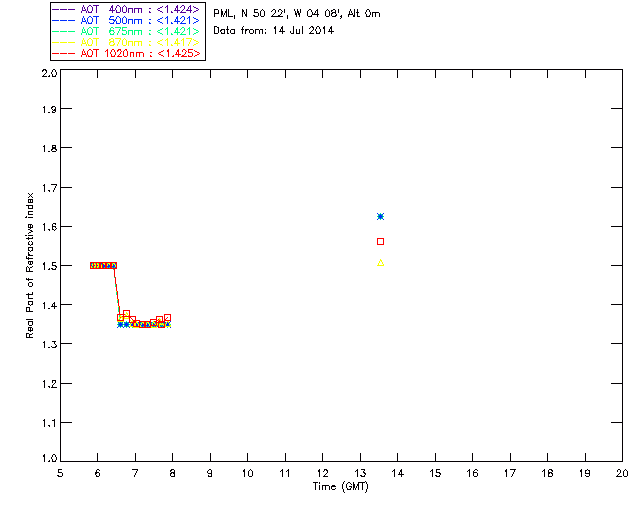
Task: Click y-axis tick label '1.2'
Action: pyautogui.click(x=49, y=384)
